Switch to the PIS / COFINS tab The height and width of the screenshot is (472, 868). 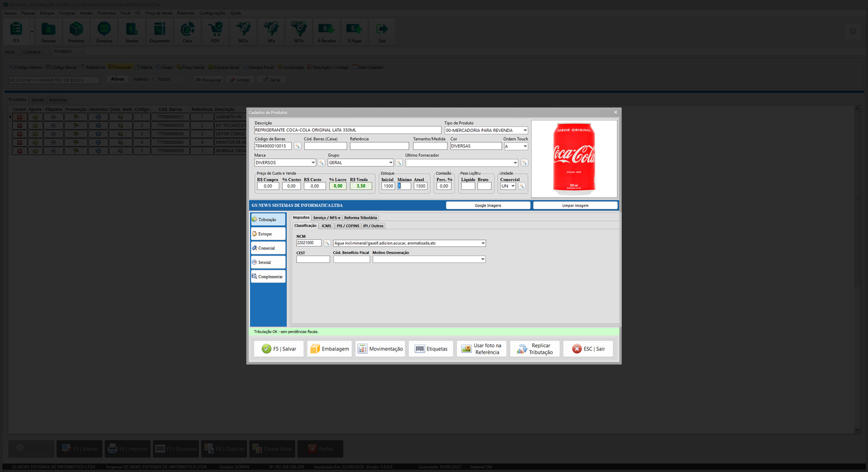(348, 226)
